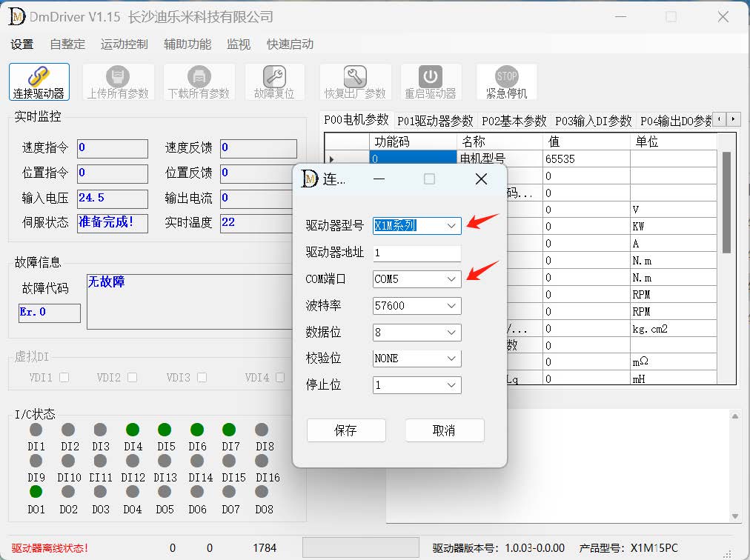Click the DO1 green indicator light
Viewport: 750px width, 560px height.
[x=36, y=492]
